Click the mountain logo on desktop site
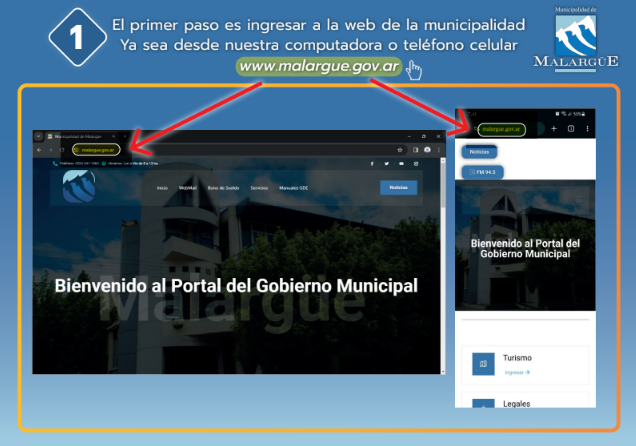This screenshot has height=446, width=636. coord(78,186)
